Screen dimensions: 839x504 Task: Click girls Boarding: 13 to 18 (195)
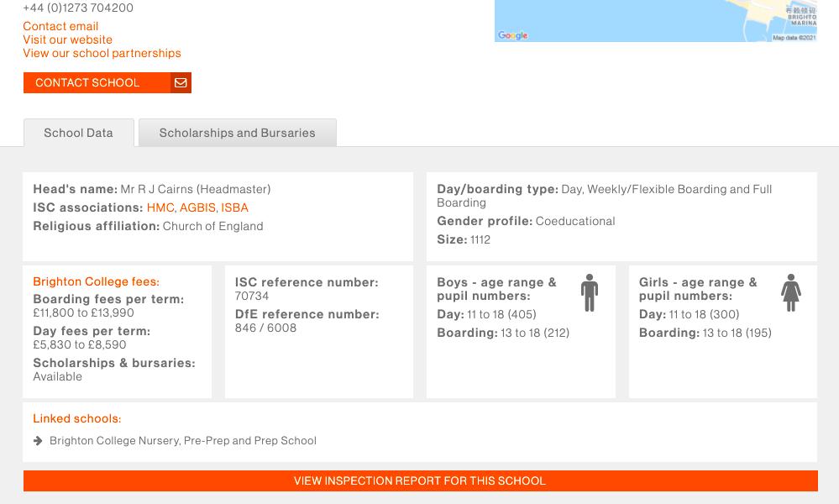(x=705, y=333)
